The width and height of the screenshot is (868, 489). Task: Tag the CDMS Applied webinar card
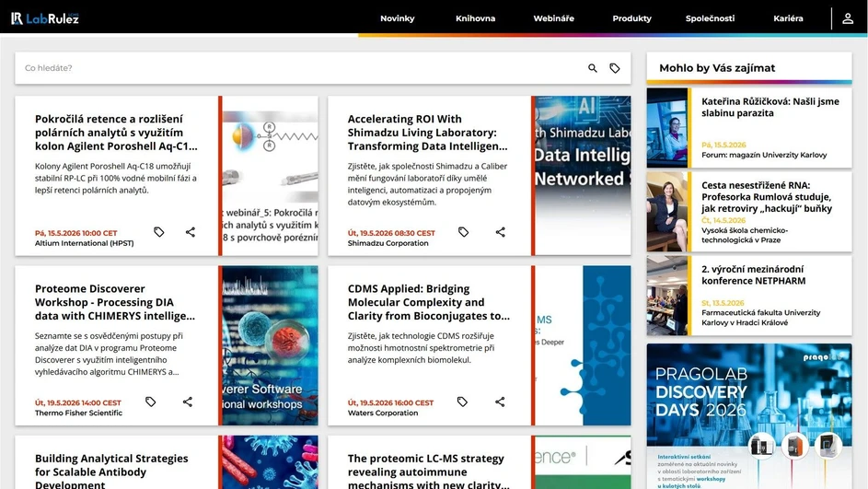point(462,402)
